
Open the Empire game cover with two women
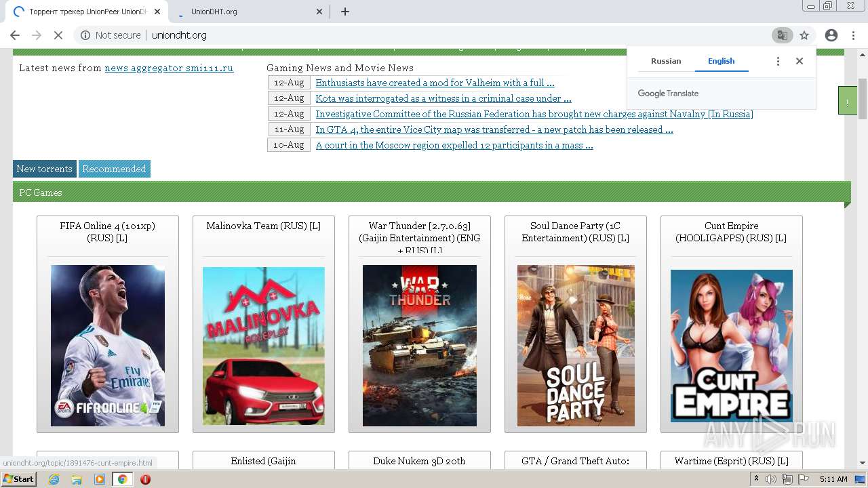(732, 346)
